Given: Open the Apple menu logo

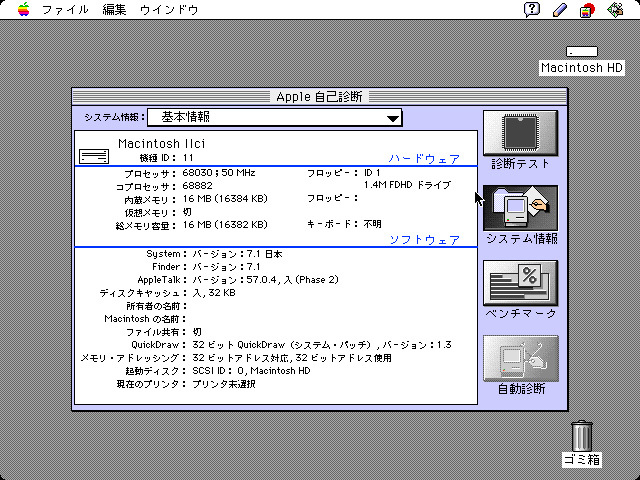Looking at the screenshot, I should [x=24, y=9].
